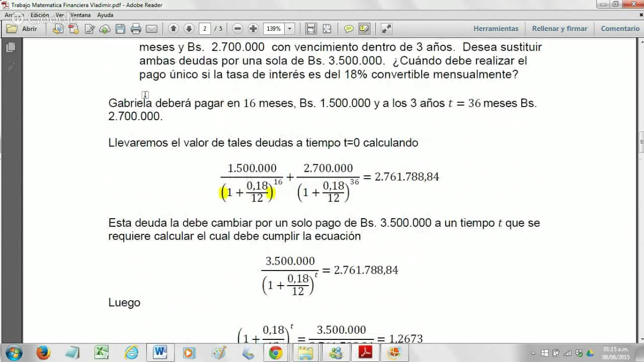Show page thumbnails in the left panel
The height and width of the screenshot is (362, 644).
[x=11, y=47]
